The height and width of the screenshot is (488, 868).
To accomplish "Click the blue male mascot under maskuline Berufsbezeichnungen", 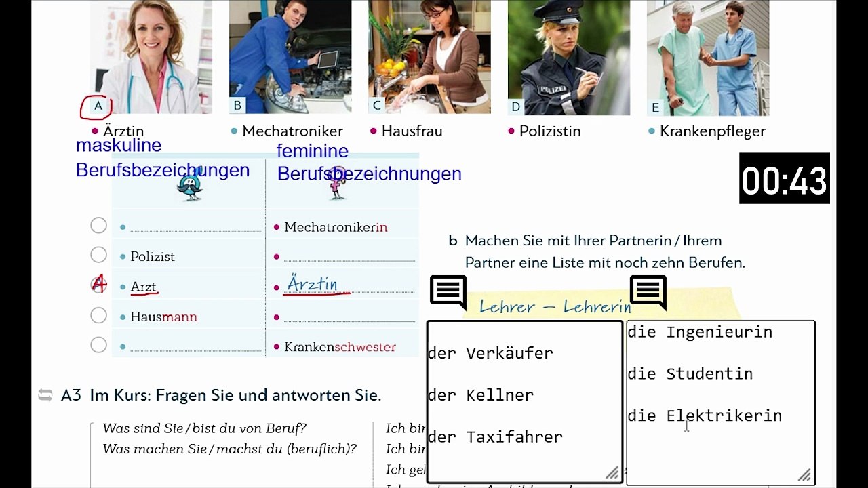I will (x=189, y=184).
